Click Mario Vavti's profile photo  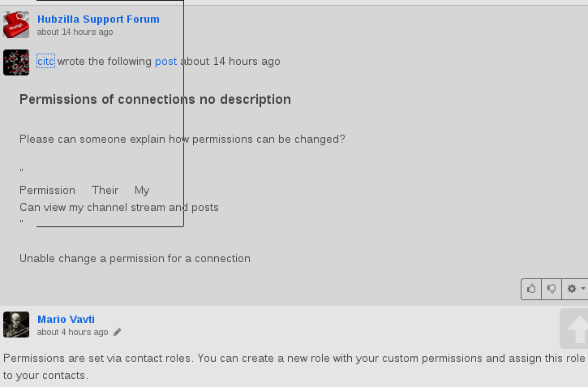point(16,325)
